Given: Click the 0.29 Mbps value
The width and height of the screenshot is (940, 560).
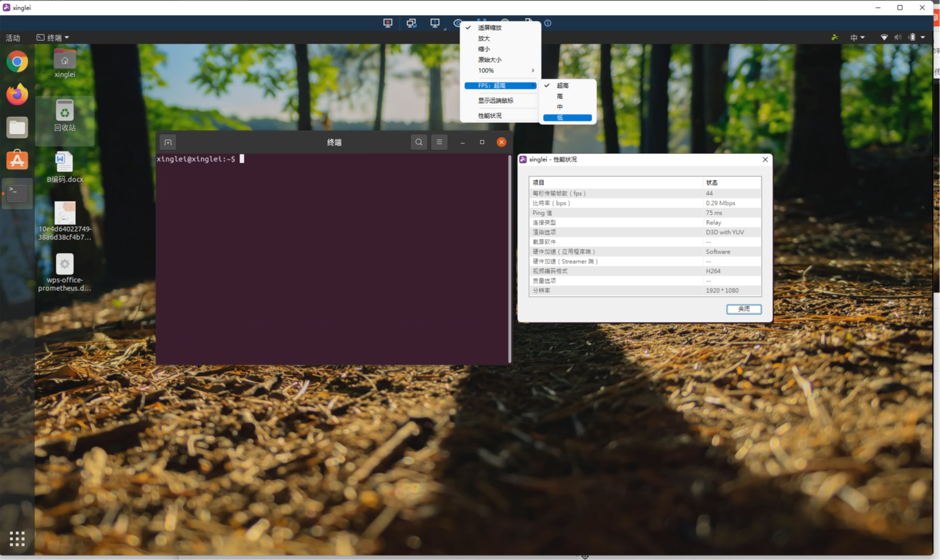Looking at the screenshot, I should click(720, 203).
